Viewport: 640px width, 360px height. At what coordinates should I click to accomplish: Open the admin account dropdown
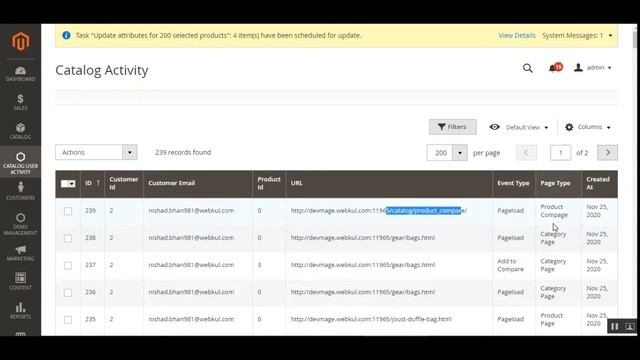[x=593, y=68]
